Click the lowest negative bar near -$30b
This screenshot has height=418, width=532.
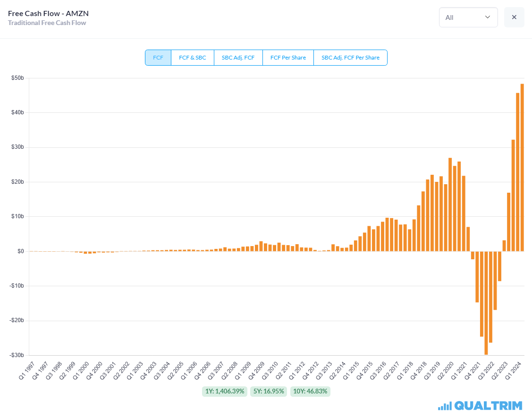click(486, 303)
